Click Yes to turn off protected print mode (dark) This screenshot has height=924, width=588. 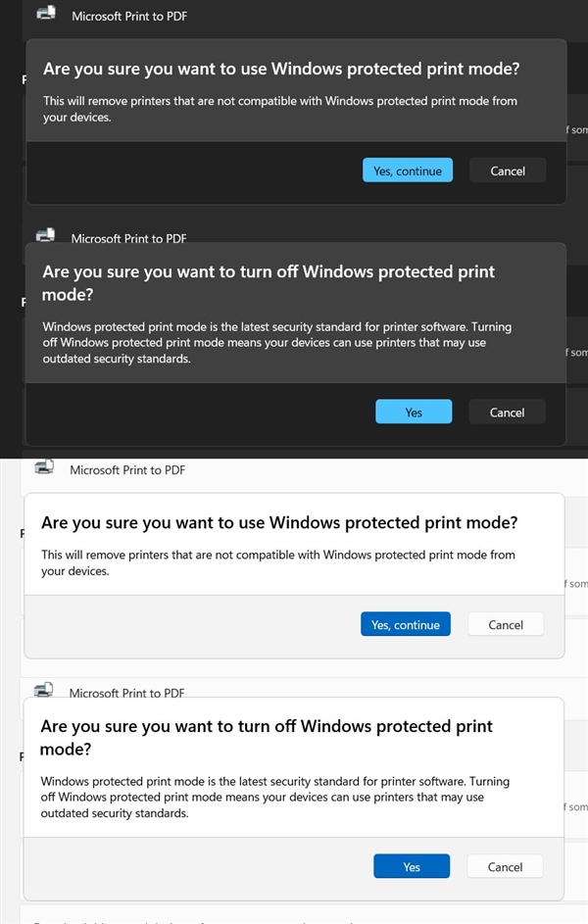click(x=414, y=412)
